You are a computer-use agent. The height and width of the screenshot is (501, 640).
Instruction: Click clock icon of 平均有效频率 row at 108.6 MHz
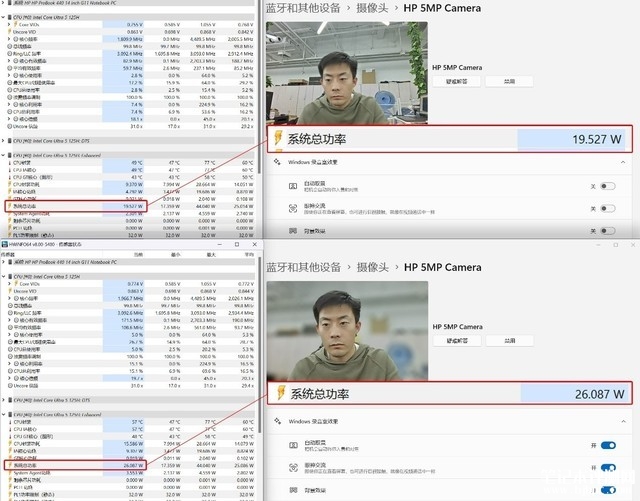[x=10, y=327]
